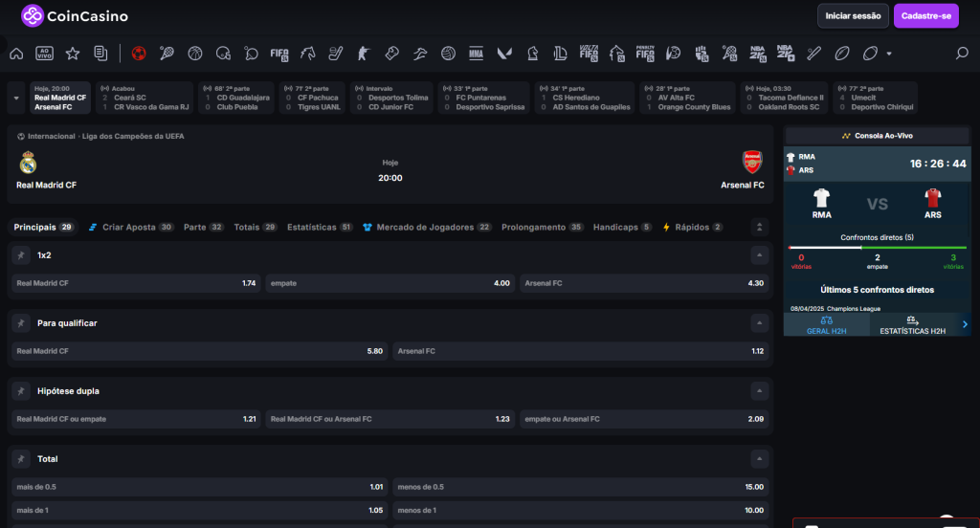Select the Geral H2H tab
Viewport: 980px width, 528px height.
coord(826,325)
